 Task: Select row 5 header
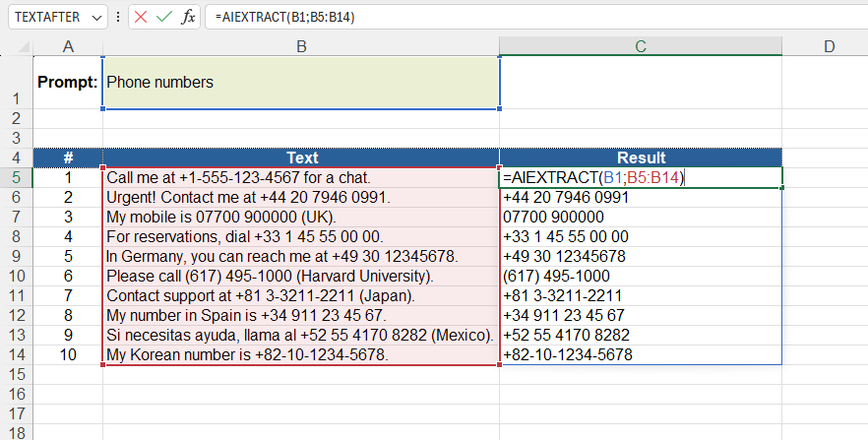tap(16, 177)
